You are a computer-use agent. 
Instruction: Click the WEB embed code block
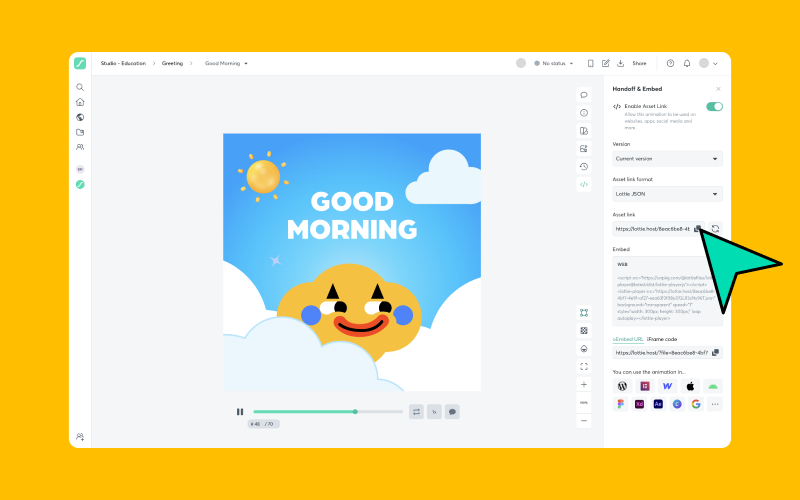coord(667,291)
